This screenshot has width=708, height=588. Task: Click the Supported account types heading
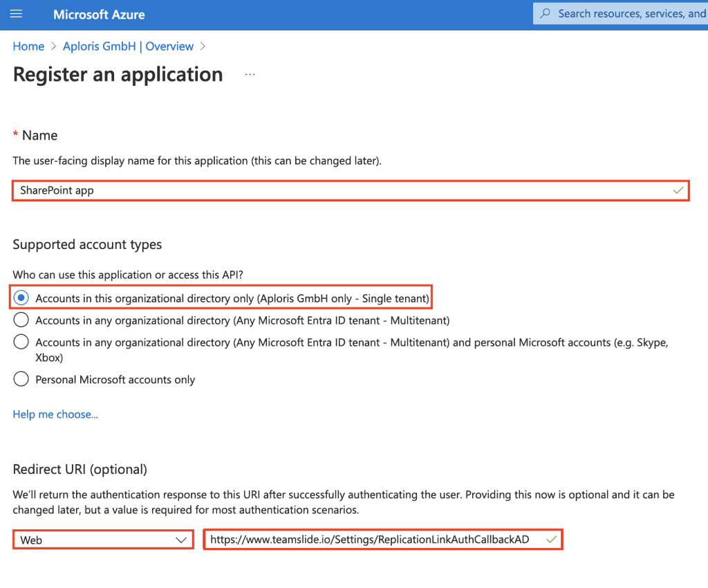(87, 244)
